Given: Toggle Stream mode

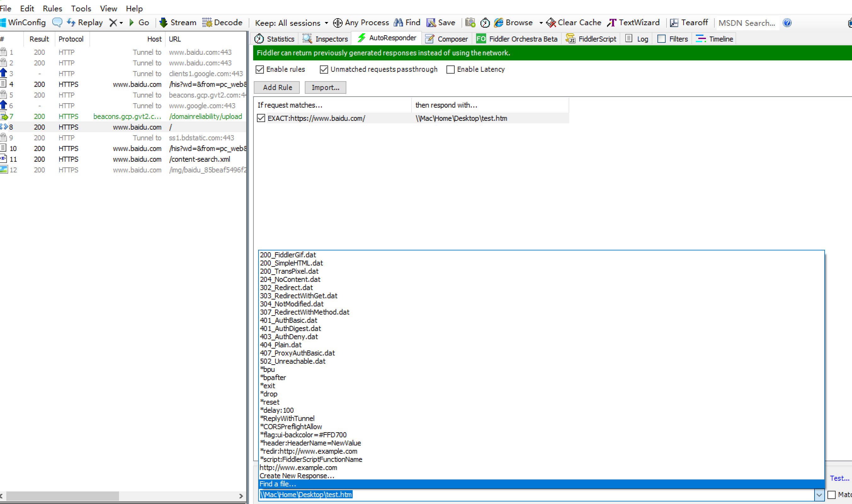Looking at the screenshot, I should [178, 22].
